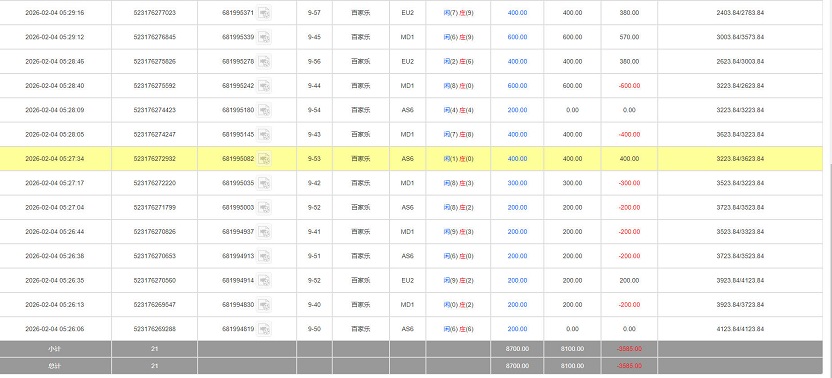Open the replay icon in the 9-41 row
Screen dimensions: 832x378
[x=264, y=231]
